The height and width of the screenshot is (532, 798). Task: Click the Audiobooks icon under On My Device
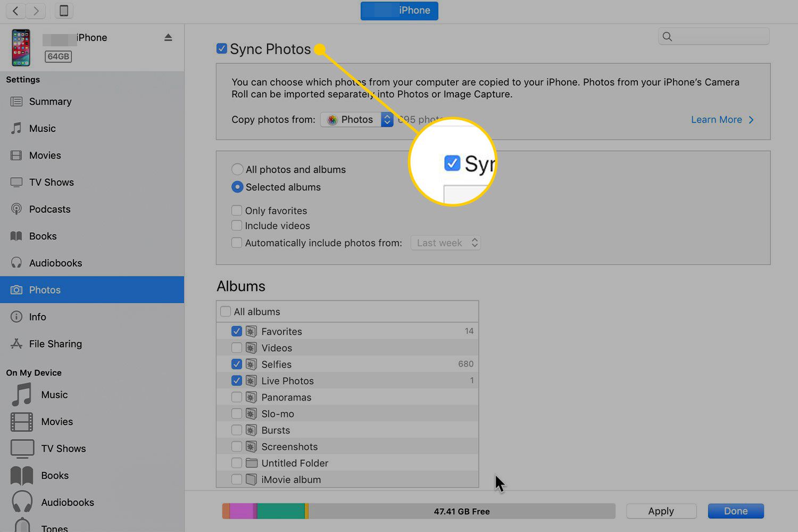(22, 502)
